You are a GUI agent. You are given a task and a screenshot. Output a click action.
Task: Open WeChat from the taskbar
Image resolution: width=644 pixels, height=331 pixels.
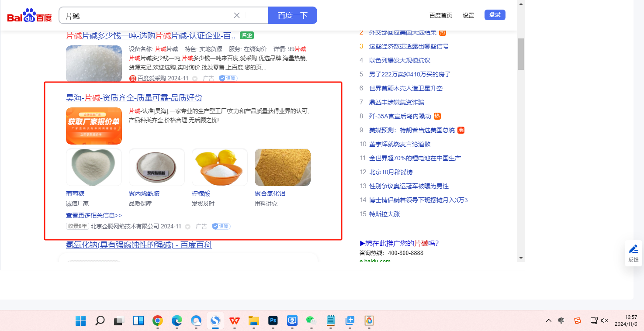[312, 321]
